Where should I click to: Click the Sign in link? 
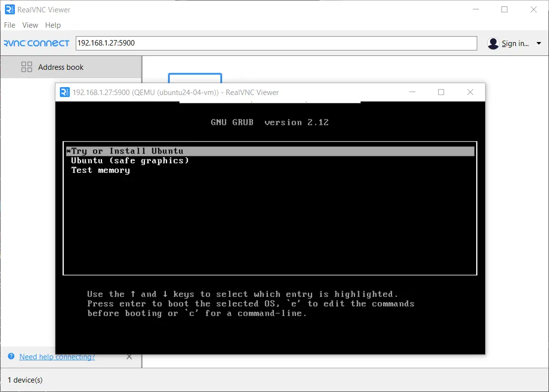tap(515, 44)
